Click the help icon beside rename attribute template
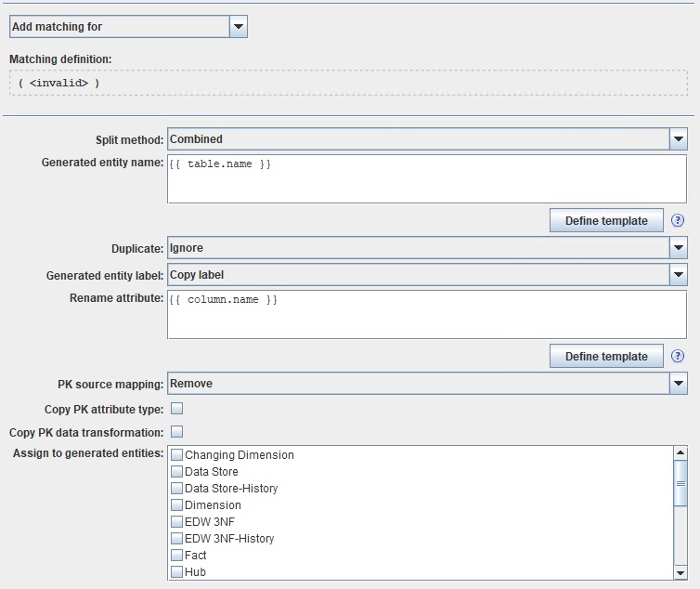 click(x=678, y=357)
